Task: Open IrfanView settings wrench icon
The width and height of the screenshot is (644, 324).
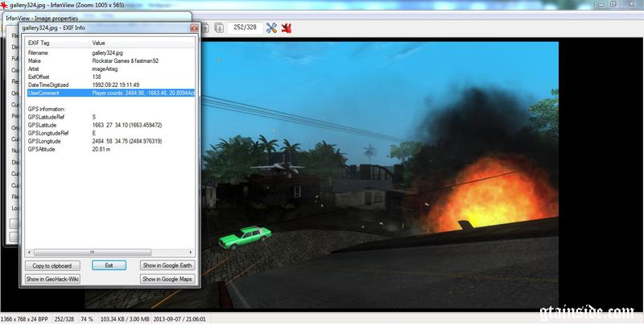Action: click(271, 28)
